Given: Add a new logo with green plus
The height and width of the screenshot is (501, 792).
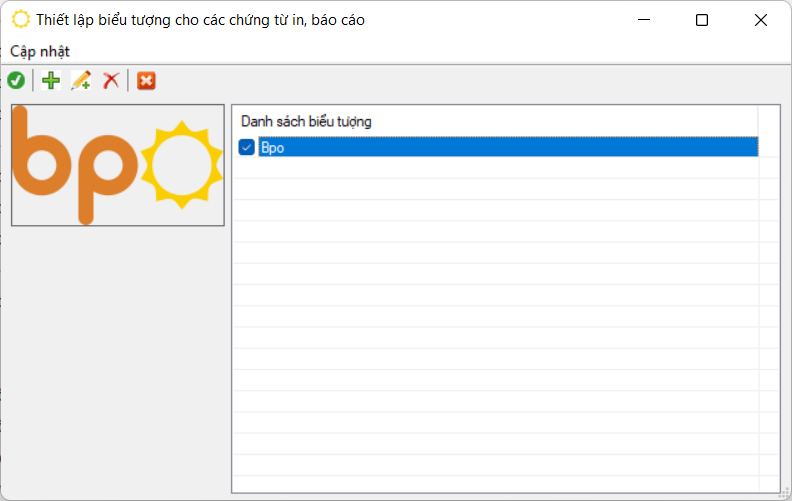Looking at the screenshot, I should (50, 81).
